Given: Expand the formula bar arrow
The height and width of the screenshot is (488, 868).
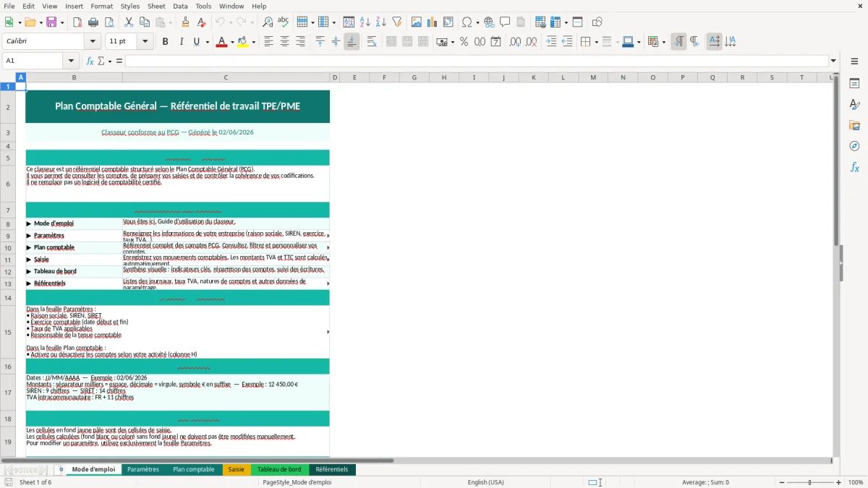Looking at the screenshot, I should tap(833, 61).
